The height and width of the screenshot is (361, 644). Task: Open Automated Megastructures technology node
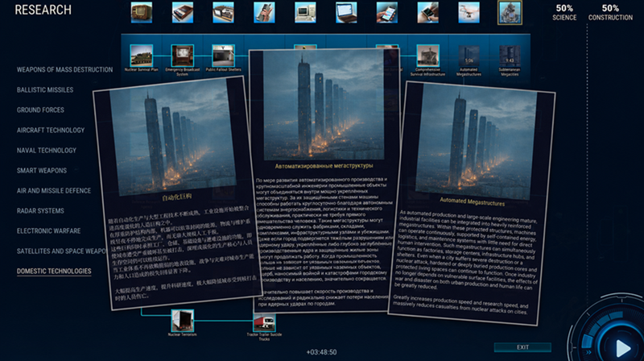coord(469,56)
